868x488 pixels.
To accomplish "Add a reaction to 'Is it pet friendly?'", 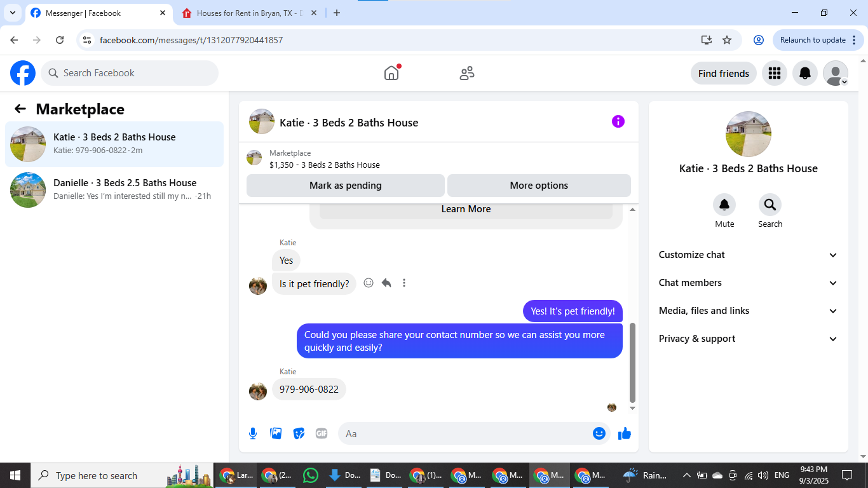I will [x=369, y=283].
